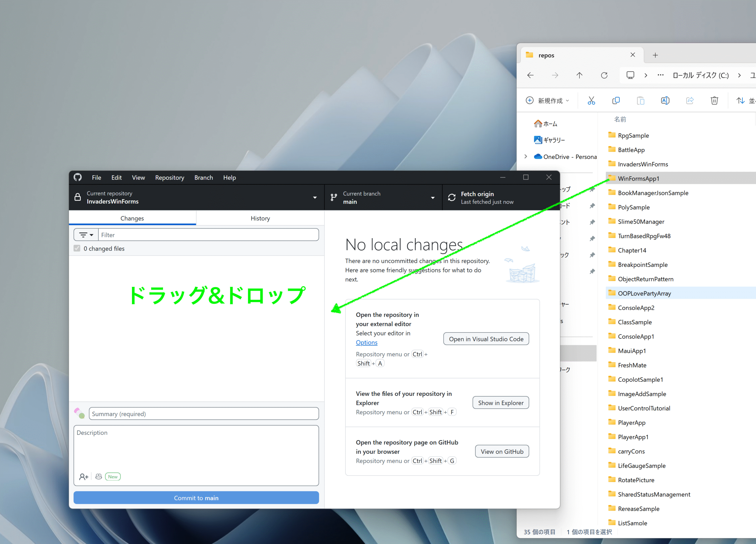Image resolution: width=756 pixels, height=544 pixels.
Task: Switch to the Changes tab
Action: [x=132, y=218]
